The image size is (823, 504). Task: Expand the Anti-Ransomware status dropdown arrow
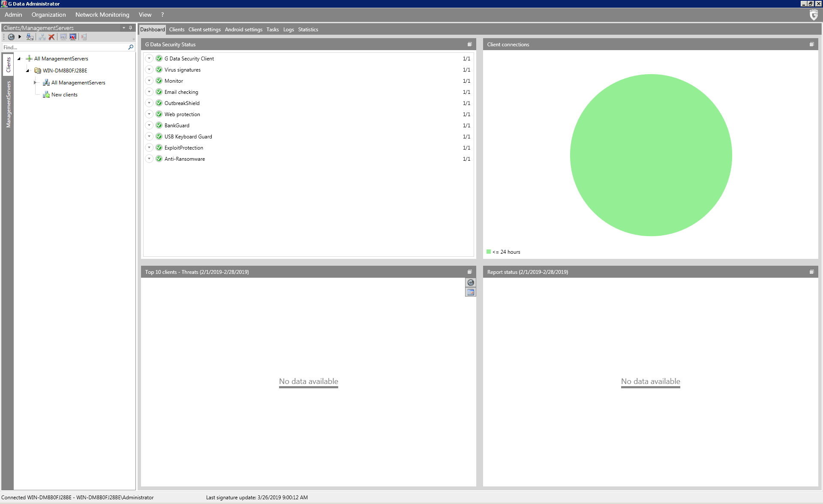click(x=149, y=159)
